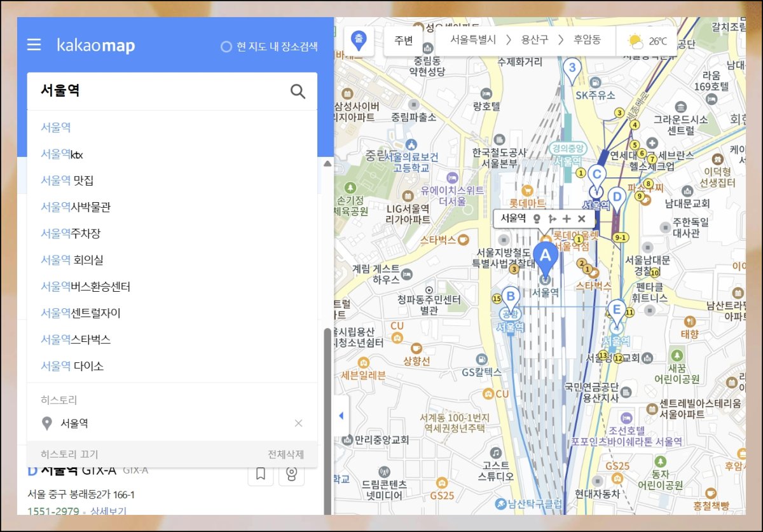Click the kakaomap logo

[x=96, y=45]
